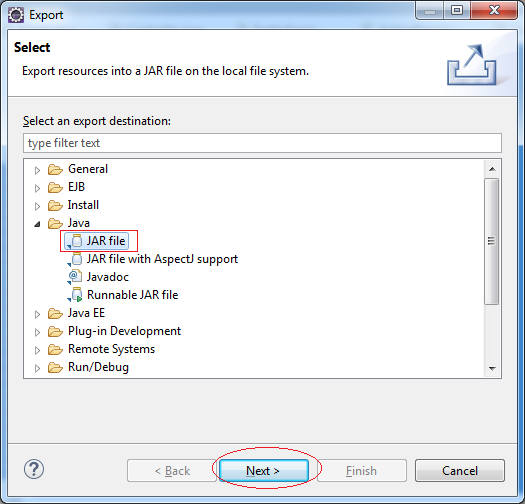Image resolution: width=525 pixels, height=504 pixels.
Task: Click the General folder icon
Action: pos(55,169)
